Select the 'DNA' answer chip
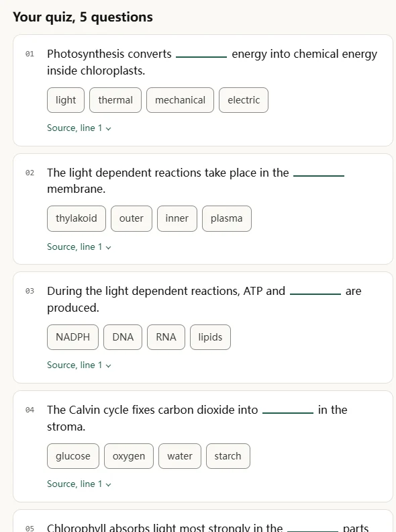 point(123,337)
